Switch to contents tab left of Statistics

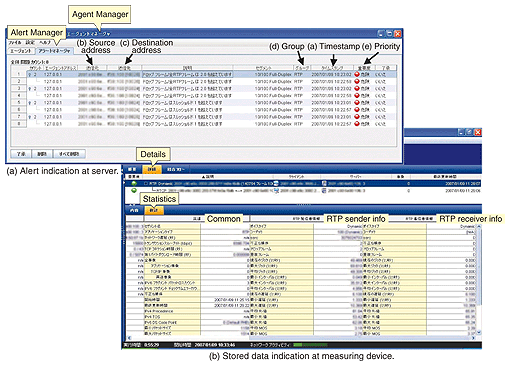point(134,210)
